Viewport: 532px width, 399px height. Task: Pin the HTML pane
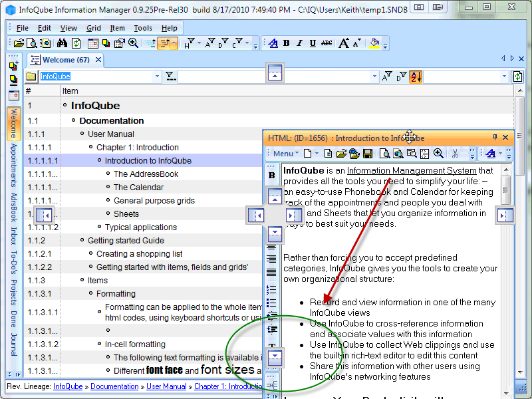click(x=495, y=138)
